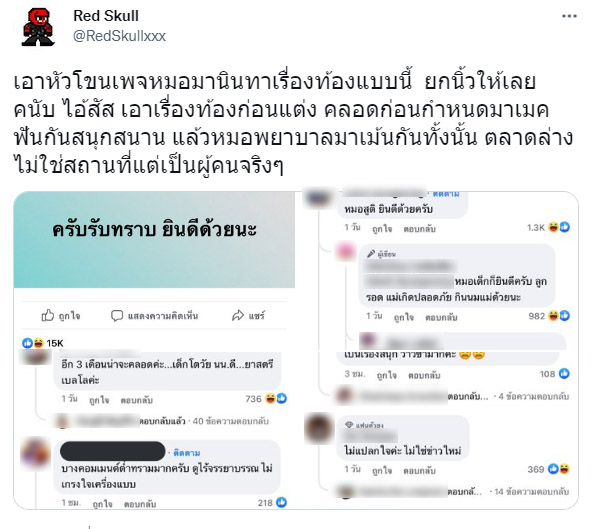Click the share arrow แชร์ icon
Viewport: 592px width, 529px height.
coord(238,315)
